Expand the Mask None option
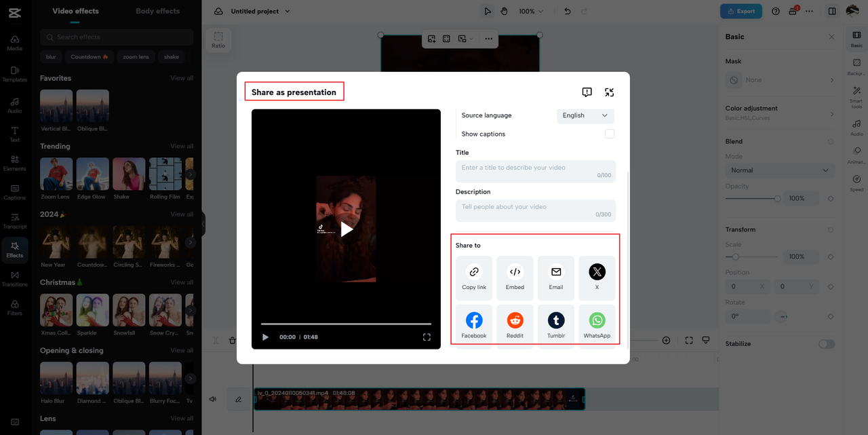Viewport: 868px width, 435px height. [x=780, y=80]
